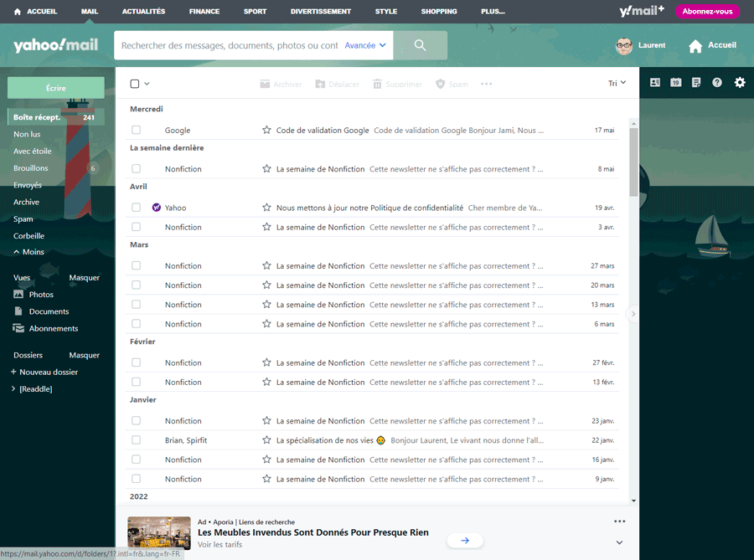Open the ad options ellipsis menu
754x560 pixels.
pyautogui.click(x=619, y=521)
